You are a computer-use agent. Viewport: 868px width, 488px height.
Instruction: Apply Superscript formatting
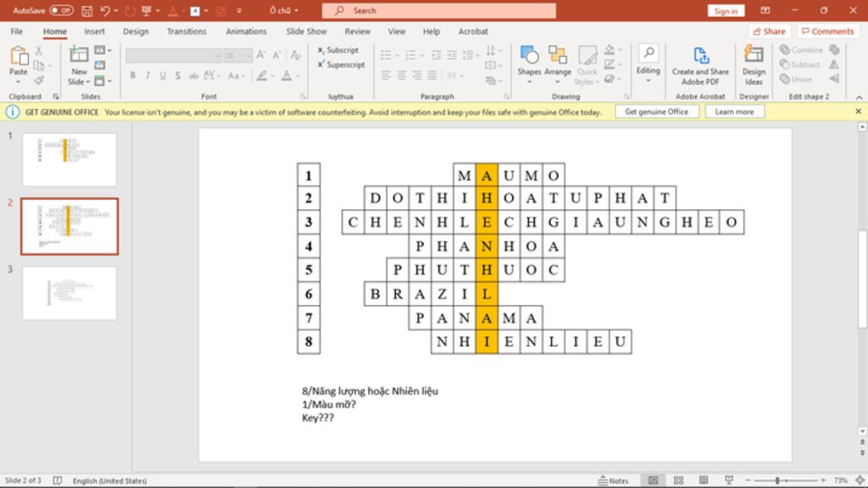341,64
